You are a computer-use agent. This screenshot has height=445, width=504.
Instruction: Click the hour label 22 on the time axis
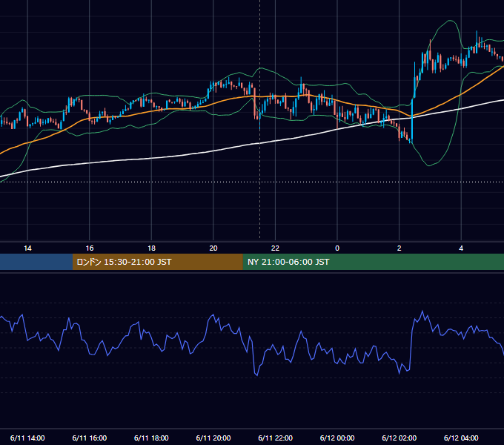275,248
